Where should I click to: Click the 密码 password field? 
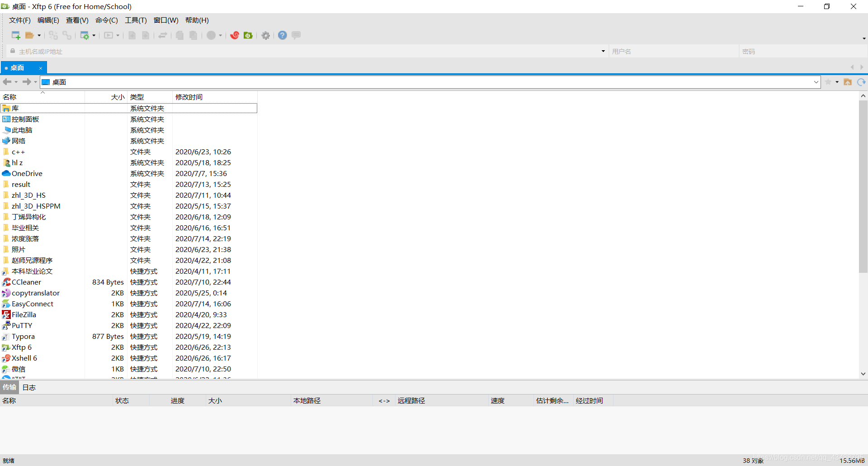802,52
